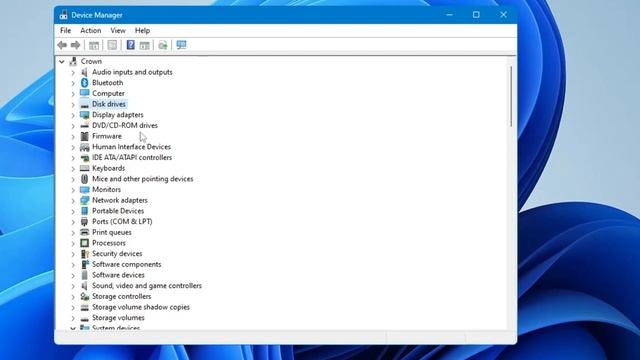Viewport: 640px width, 360px height.
Task: Click the Audio inputs and outputs speaker icon
Action: pos(84,72)
